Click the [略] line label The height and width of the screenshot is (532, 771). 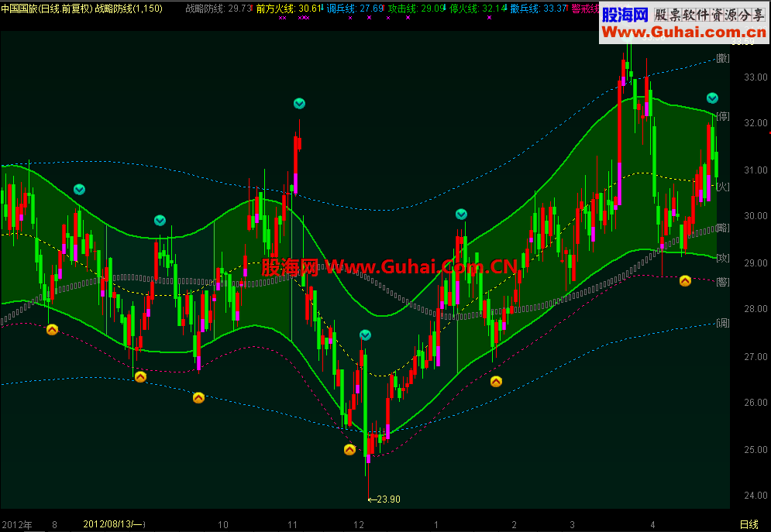pos(723,228)
